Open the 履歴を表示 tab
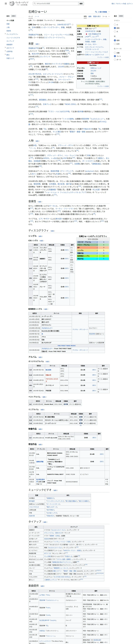Screen dimensions: 138x644 point(97,17)
